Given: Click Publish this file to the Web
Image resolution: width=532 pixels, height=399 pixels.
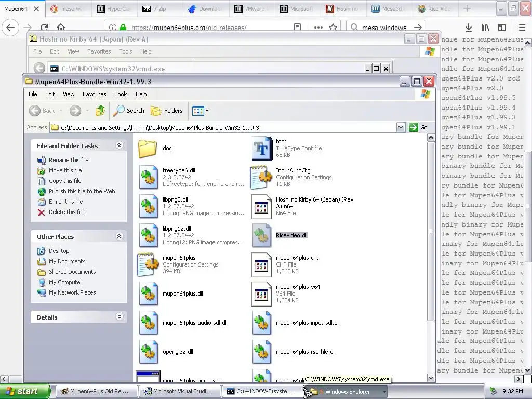Looking at the screenshot, I should [82, 191].
